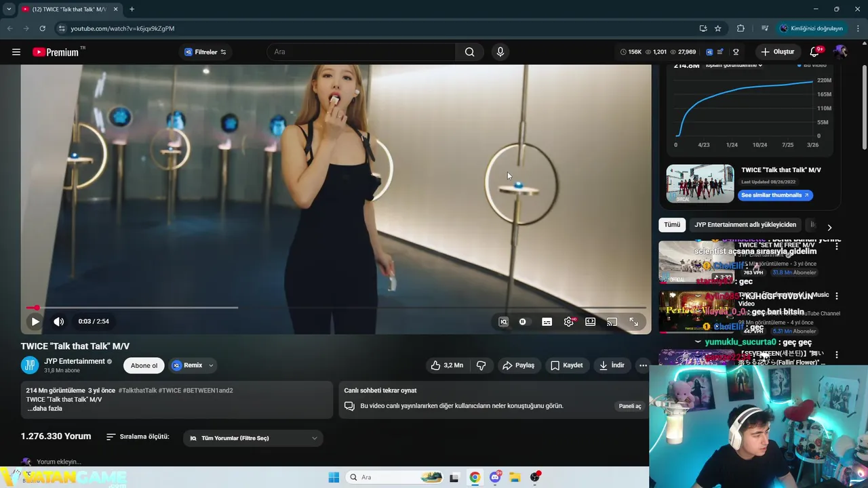Click Kimliğinizi doğrulayın profile button
The image size is (868, 488).
point(811,28)
